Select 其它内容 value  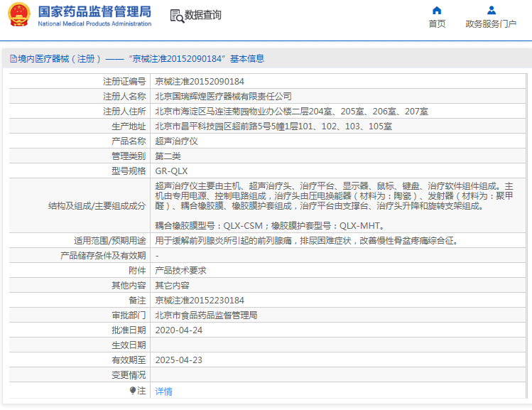[172, 286]
